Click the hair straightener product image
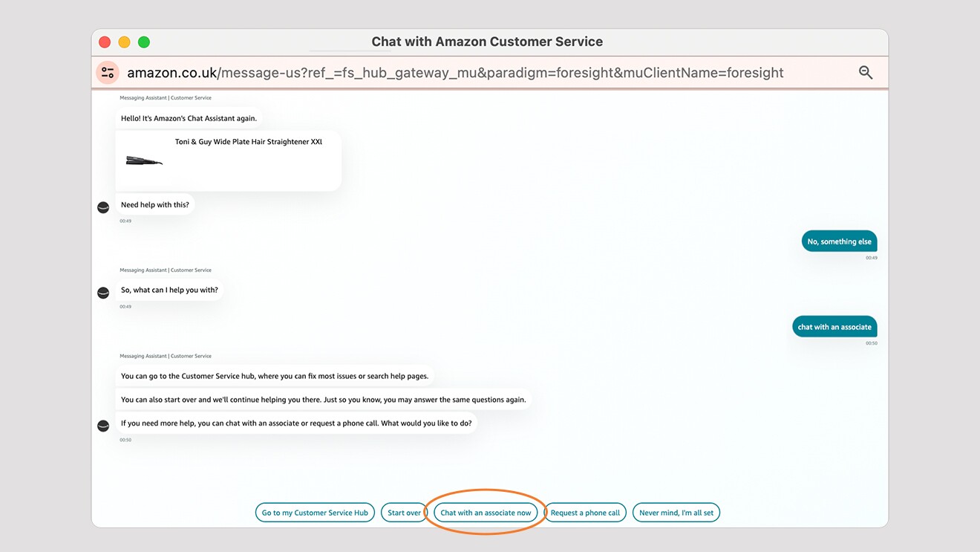 coord(144,160)
